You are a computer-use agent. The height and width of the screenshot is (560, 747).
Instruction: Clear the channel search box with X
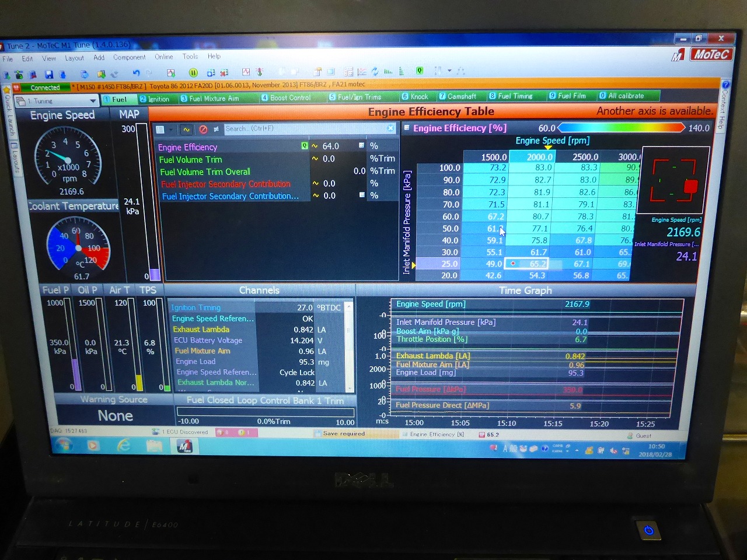click(x=390, y=128)
